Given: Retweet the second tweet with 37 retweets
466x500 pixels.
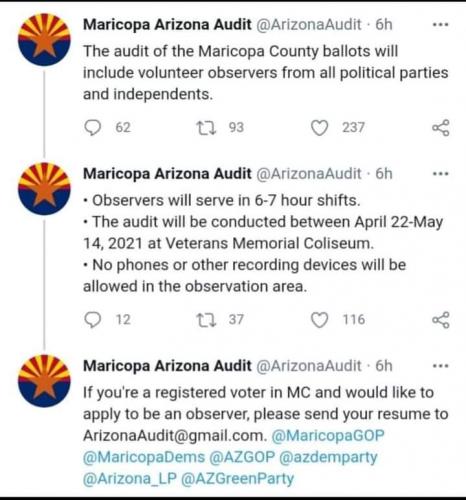Looking at the screenshot, I should click(206, 320).
